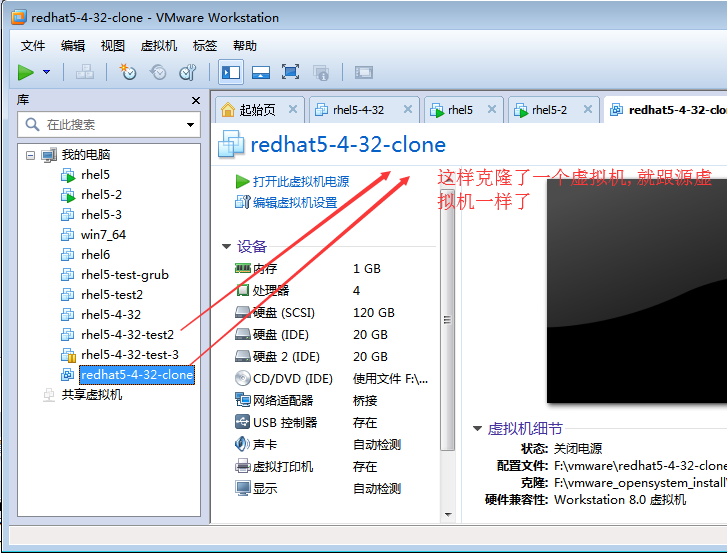The height and width of the screenshot is (553, 727).
Task: Toggle the library sidebar view button
Action: click(x=231, y=72)
